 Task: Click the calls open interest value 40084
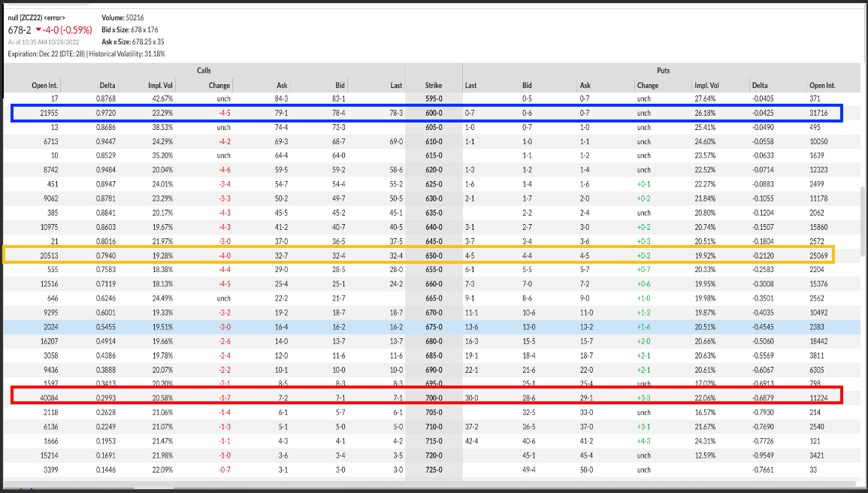[x=49, y=398]
